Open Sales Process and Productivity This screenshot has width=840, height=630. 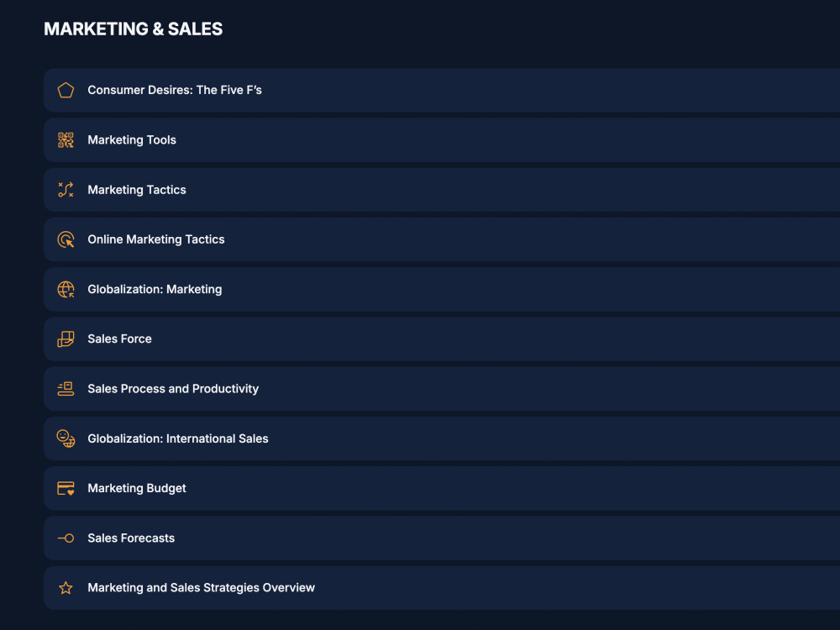(442, 389)
